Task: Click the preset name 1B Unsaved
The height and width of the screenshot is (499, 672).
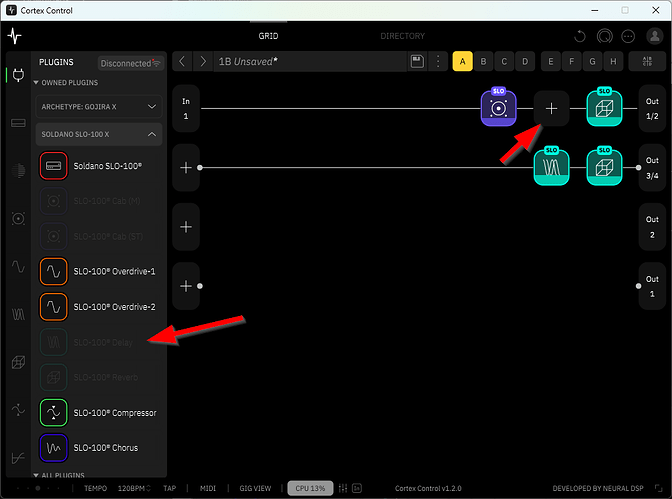Action: click(248, 61)
